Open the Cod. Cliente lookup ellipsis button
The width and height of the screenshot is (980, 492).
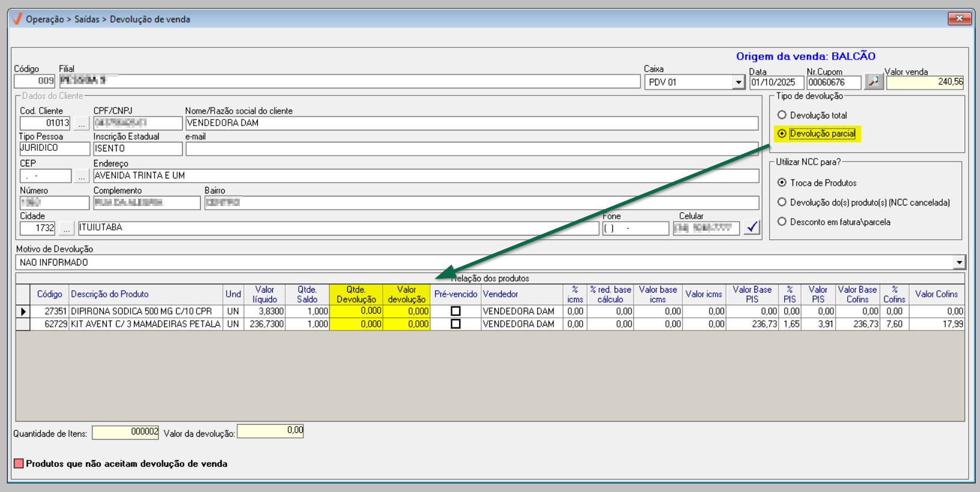[x=82, y=124]
